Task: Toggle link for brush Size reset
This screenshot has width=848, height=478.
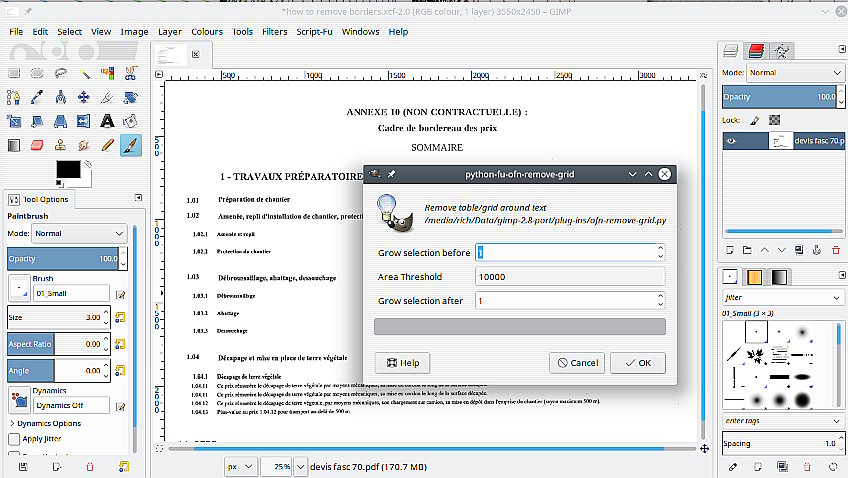Action: tap(120, 317)
